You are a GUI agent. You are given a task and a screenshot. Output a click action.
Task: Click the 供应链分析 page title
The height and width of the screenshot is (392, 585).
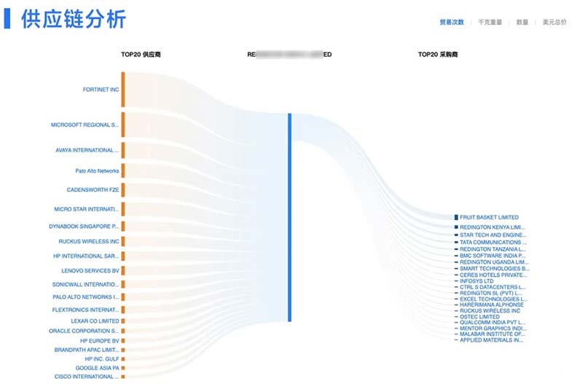tap(74, 19)
